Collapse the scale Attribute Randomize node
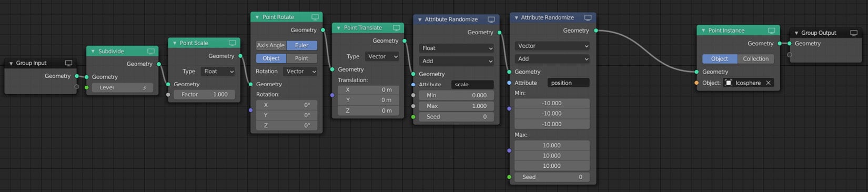 click(x=420, y=19)
